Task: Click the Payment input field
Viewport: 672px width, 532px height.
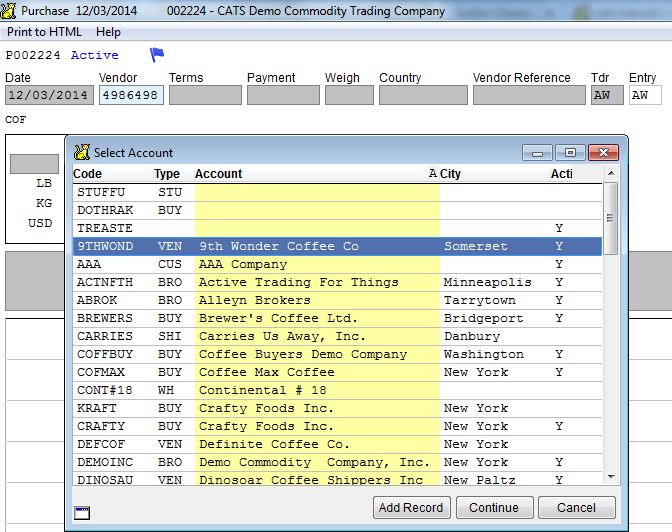Action: pos(283,95)
